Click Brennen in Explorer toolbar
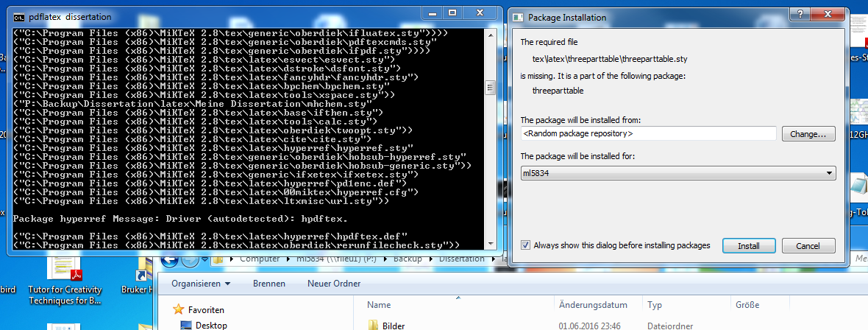Image resolution: width=868 pixels, height=330 pixels. point(269,284)
